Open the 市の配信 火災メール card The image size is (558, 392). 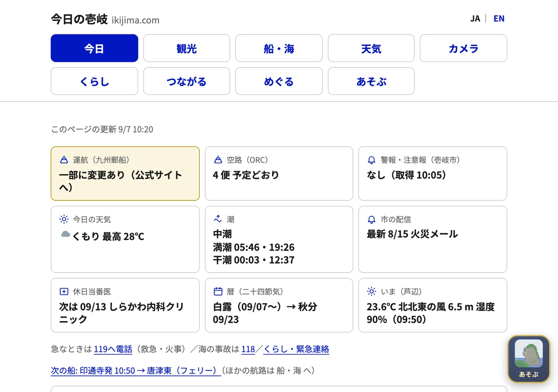[x=432, y=239]
